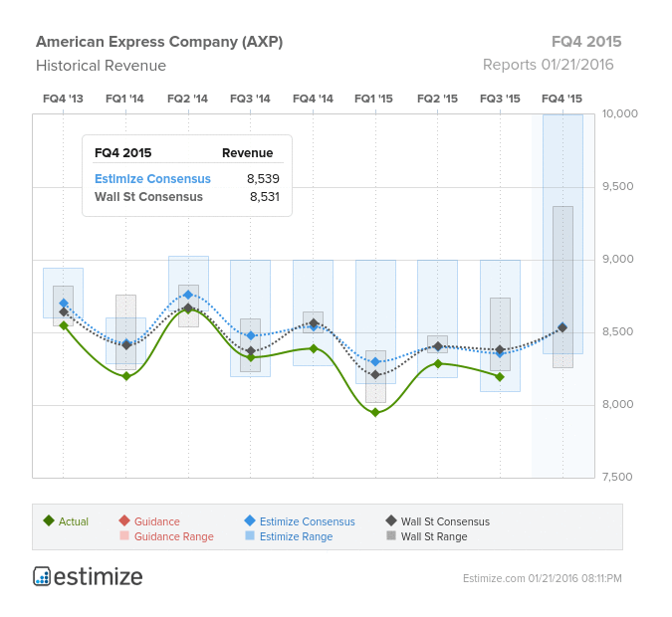The width and height of the screenshot is (672, 617).
Task: Click the Wall St Consensus point for FQ3 '14
Action: point(251,351)
